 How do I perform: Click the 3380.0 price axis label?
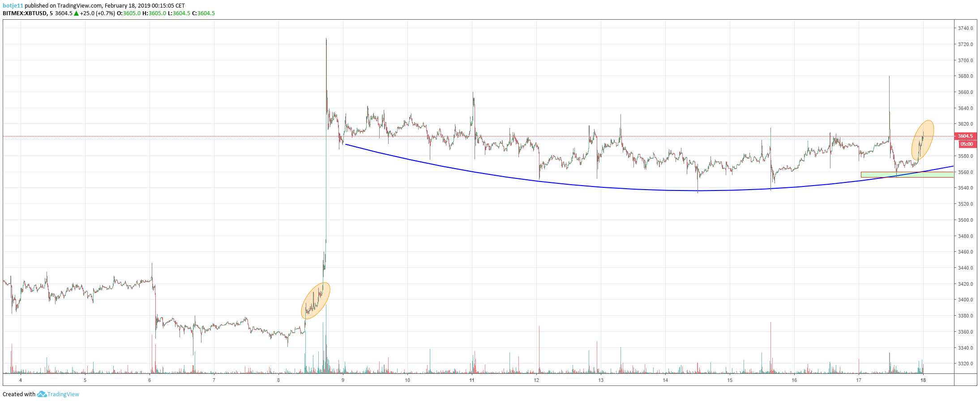point(965,316)
